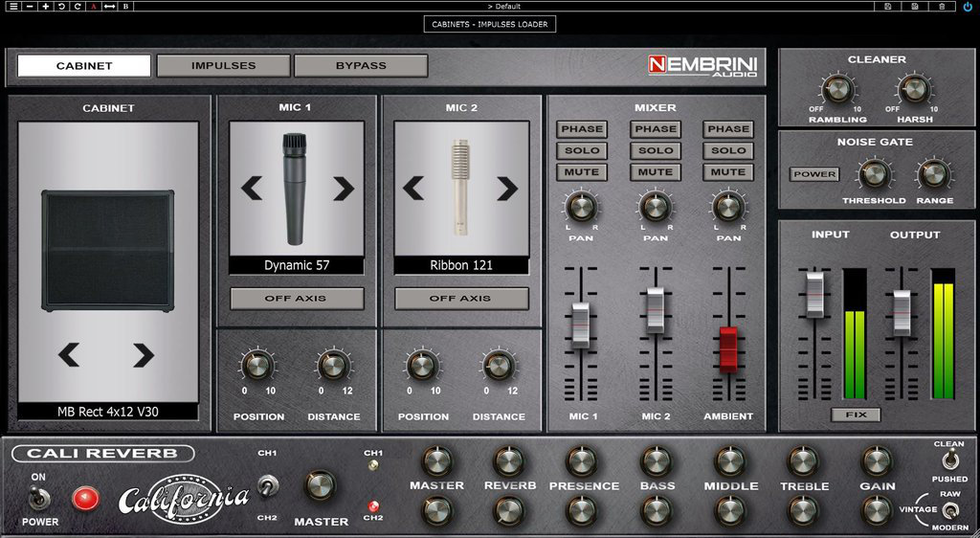
Task: Click the Ambient channel Pan knob
Action: tap(728, 208)
